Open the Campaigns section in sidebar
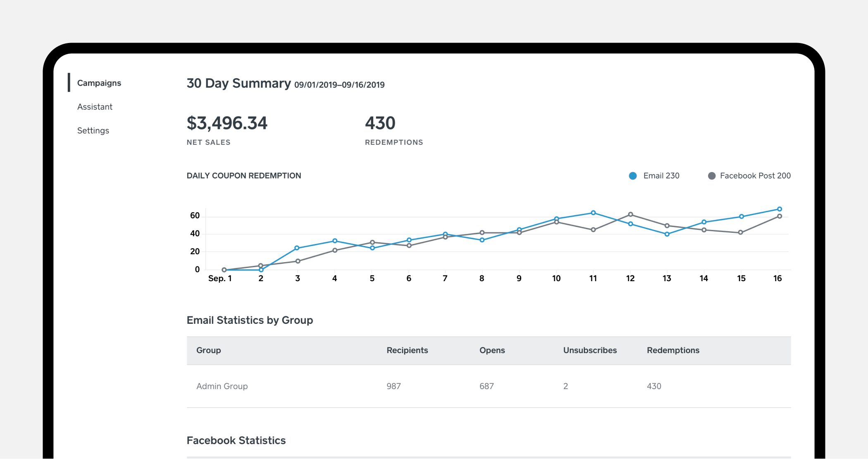The height and width of the screenshot is (459, 868). 99,83
